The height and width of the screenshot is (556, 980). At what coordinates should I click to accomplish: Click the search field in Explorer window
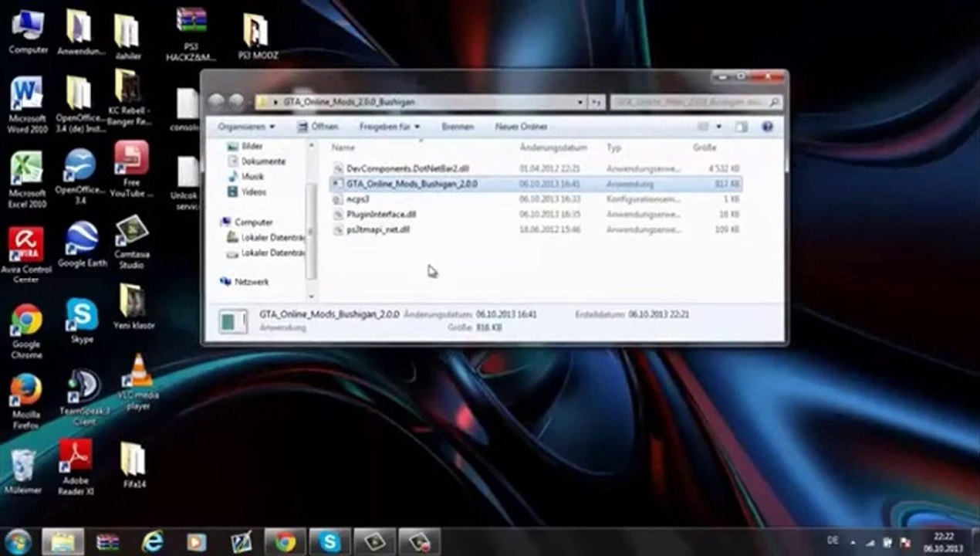pos(691,102)
